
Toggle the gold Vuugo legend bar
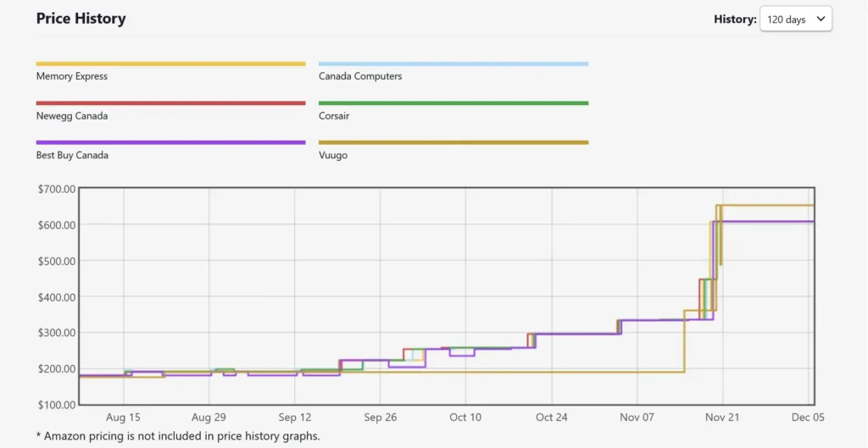[x=453, y=142]
